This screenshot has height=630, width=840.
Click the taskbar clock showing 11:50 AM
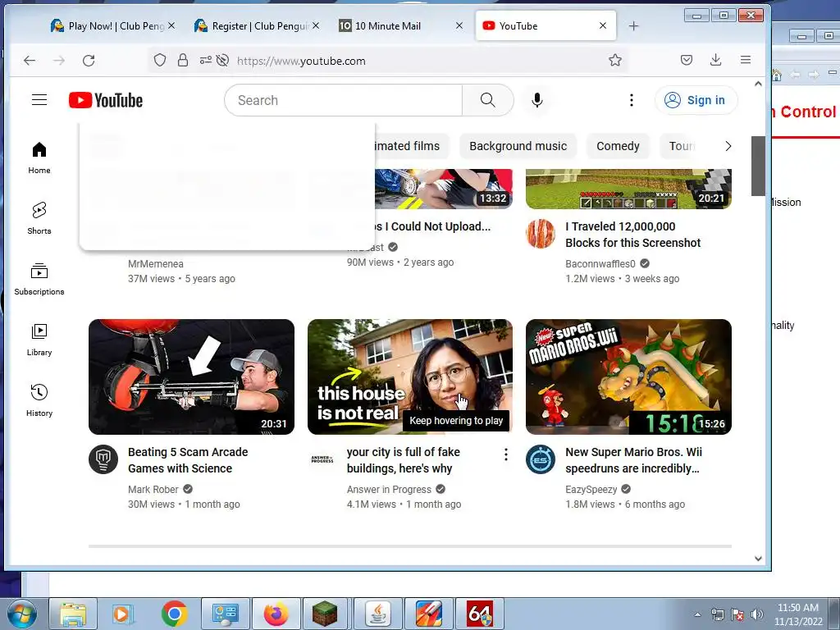point(798,614)
